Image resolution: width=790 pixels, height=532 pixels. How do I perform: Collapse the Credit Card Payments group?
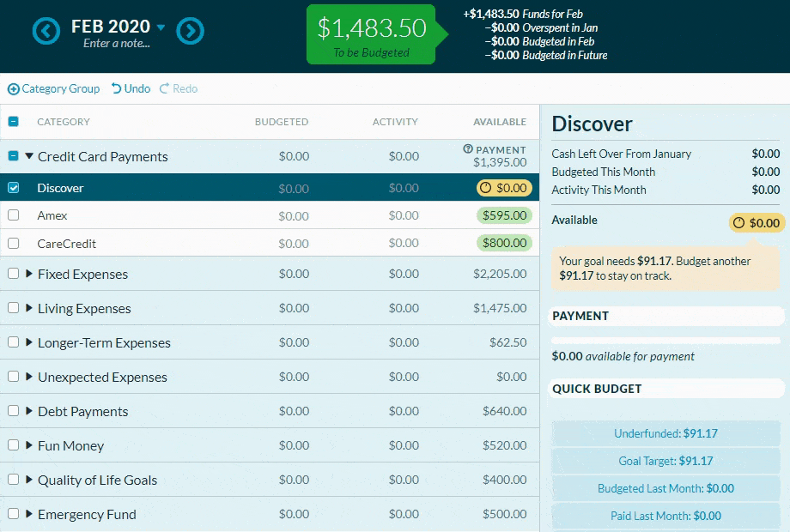(29, 156)
